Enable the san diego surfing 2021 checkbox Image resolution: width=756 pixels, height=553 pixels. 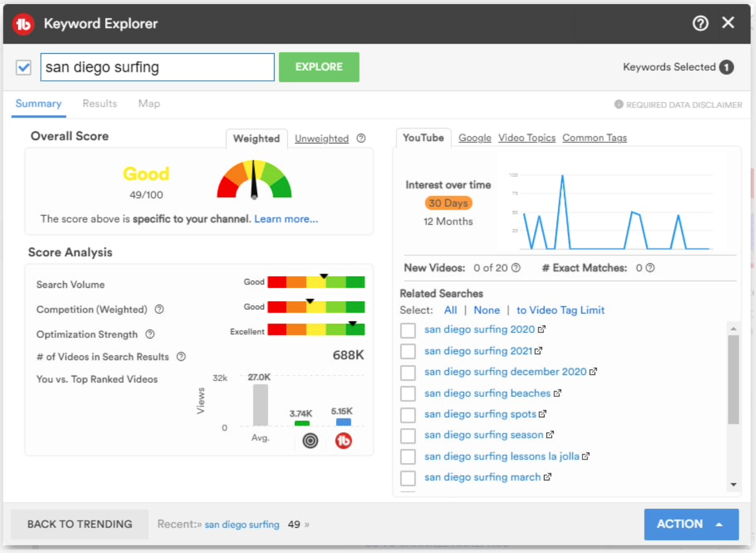click(x=408, y=351)
